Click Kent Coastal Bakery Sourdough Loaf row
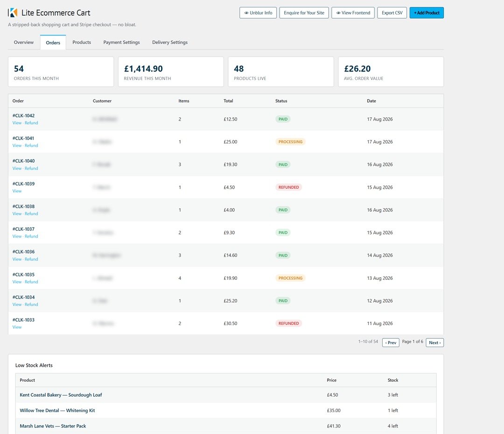Screen dimensions: 504x434 coord(226,395)
